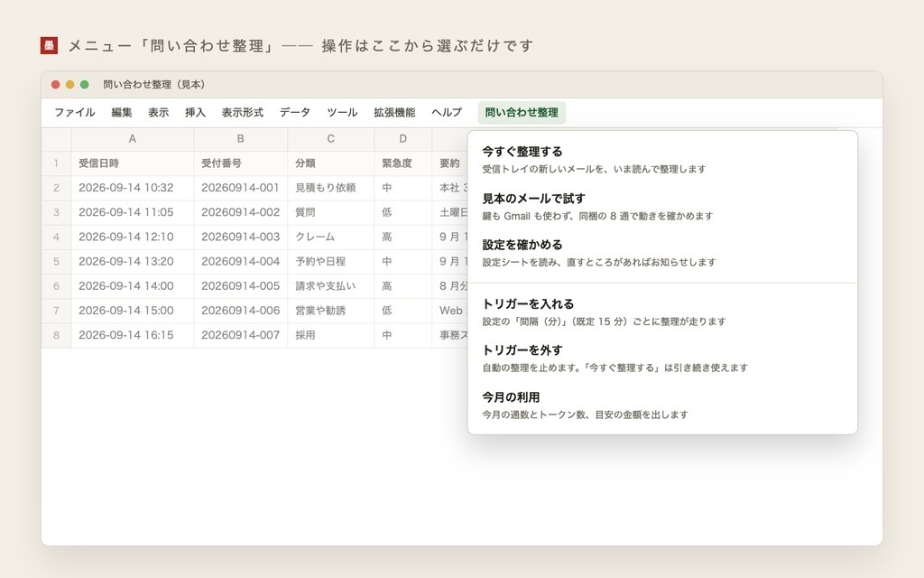The image size is (924, 578).
Task: Select row 8 header
Action: pos(56,335)
